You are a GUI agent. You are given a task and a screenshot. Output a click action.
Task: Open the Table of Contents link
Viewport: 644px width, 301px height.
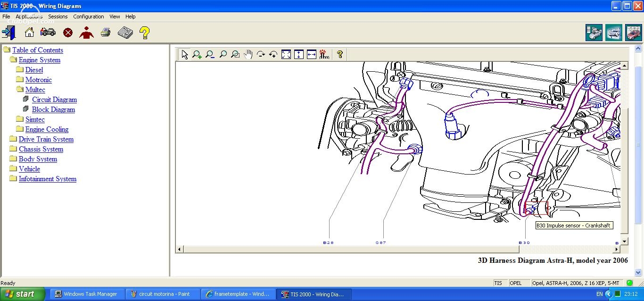(38, 50)
